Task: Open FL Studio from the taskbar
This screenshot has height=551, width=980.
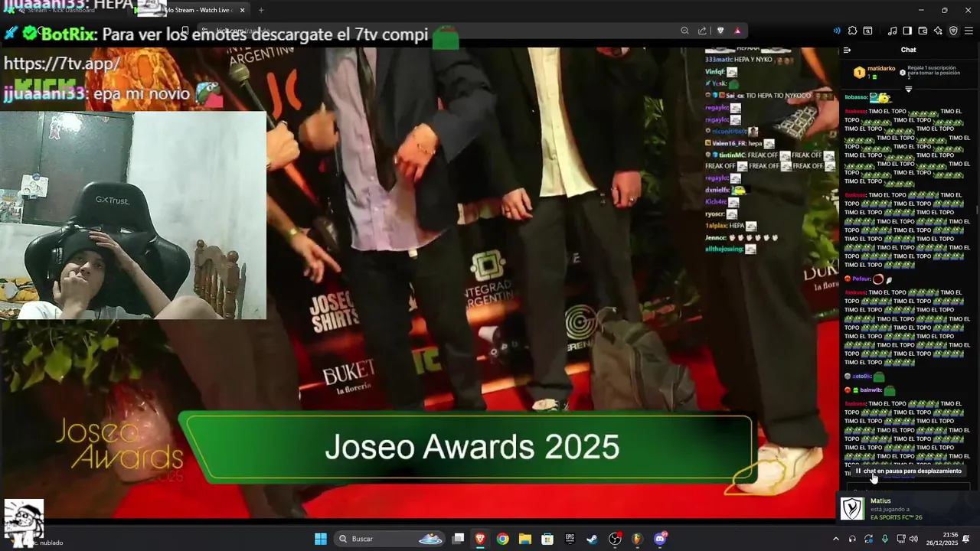Action: [637, 539]
